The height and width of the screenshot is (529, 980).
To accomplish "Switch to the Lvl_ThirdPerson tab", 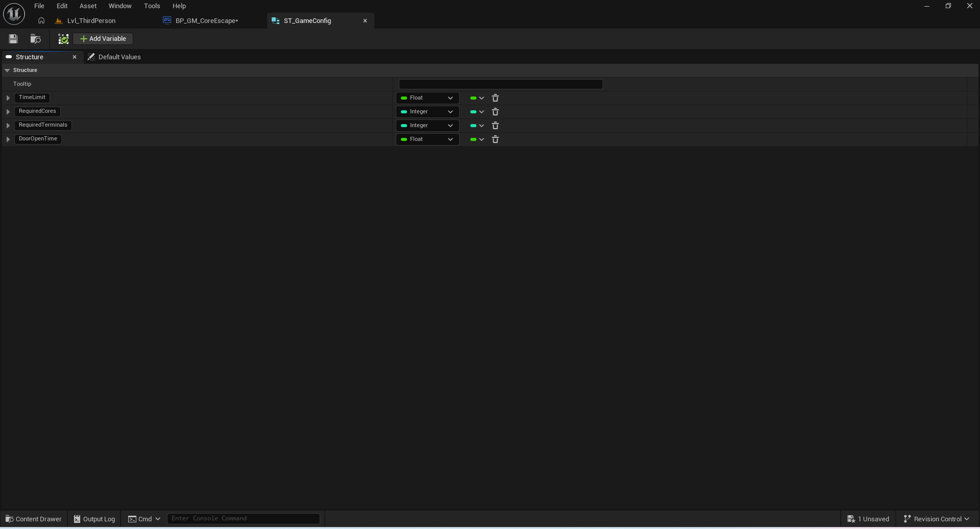I will (x=91, y=21).
